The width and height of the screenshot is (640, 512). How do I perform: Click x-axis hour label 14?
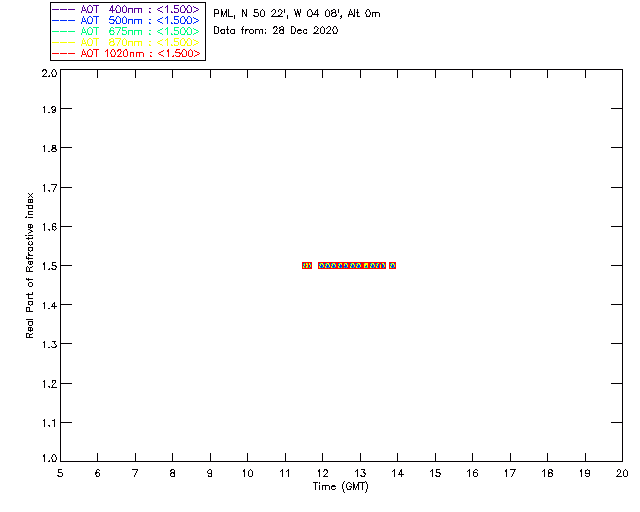(x=398, y=473)
